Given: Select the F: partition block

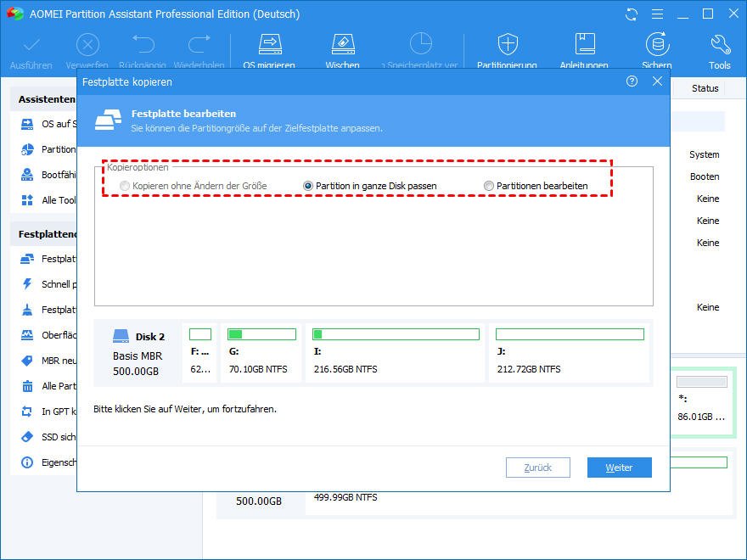Looking at the screenshot, I should tap(199, 353).
